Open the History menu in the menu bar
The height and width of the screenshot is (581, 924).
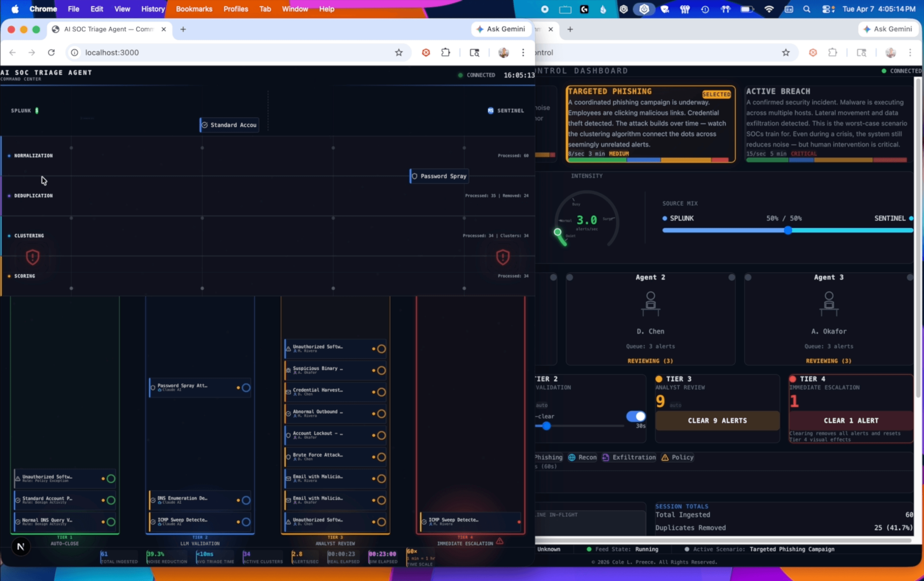pos(152,9)
